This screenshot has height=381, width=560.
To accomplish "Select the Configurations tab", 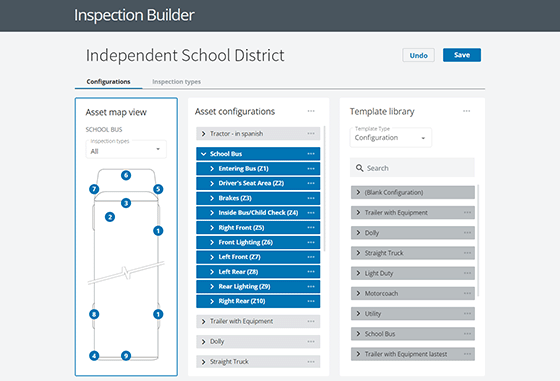I will [108, 82].
